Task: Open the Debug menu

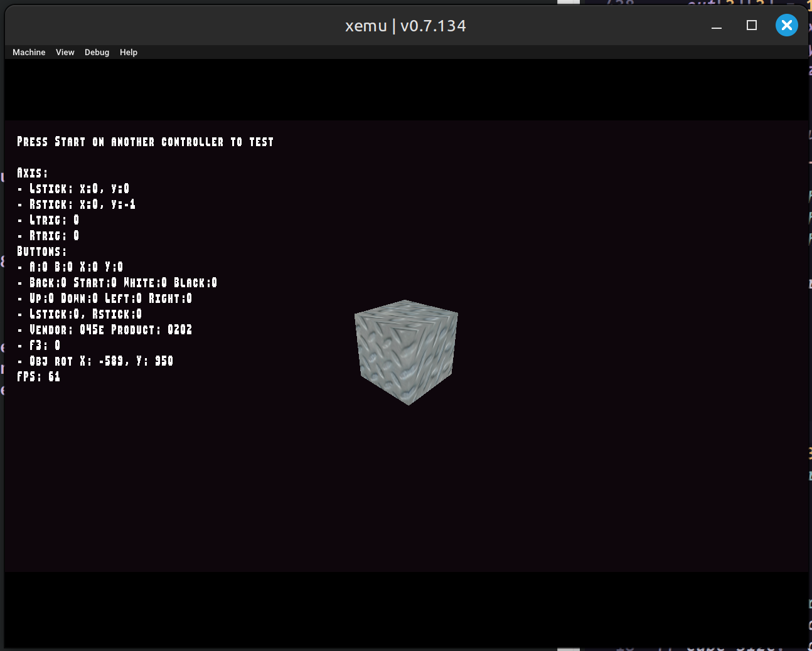Action: pyautogui.click(x=97, y=52)
